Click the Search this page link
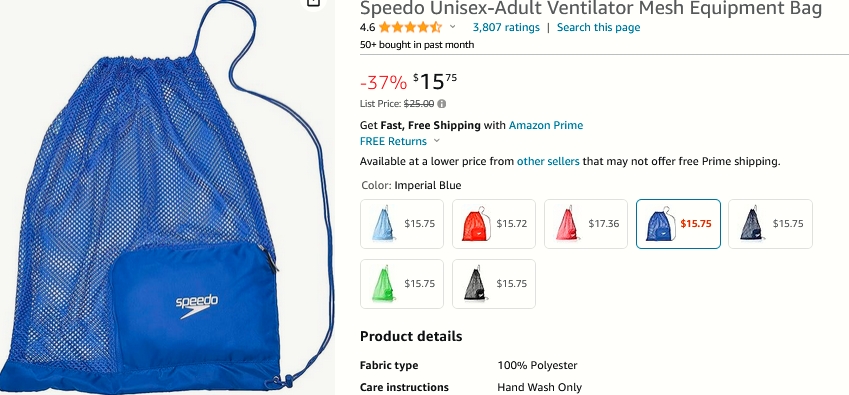The width and height of the screenshot is (849, 395). point(598,27)
